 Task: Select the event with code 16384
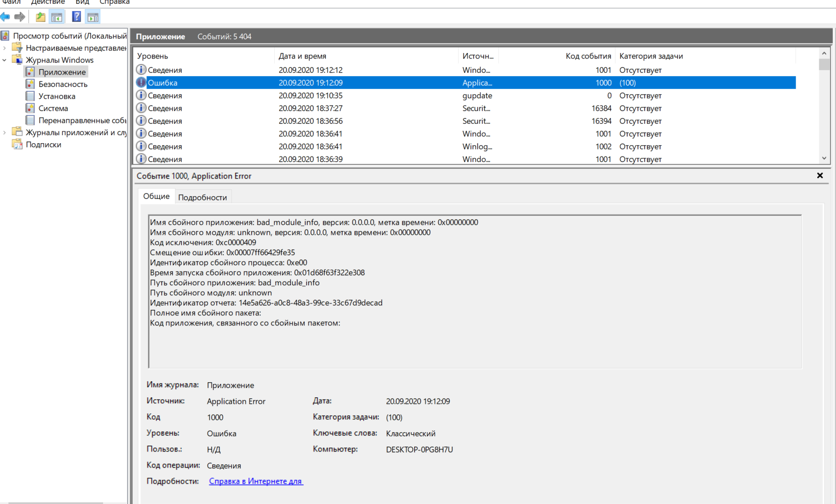click(465, 108)
